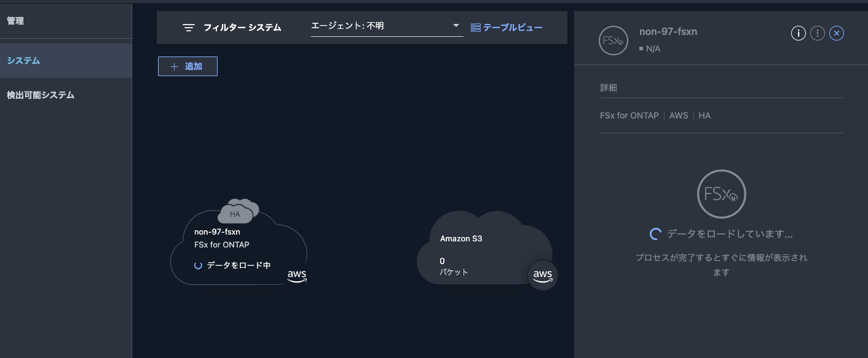Click the 追加 button

click(x=187, y=66)
